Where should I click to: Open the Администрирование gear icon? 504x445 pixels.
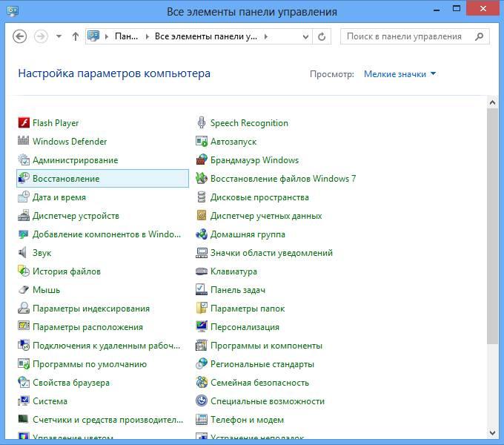point(24,159)
